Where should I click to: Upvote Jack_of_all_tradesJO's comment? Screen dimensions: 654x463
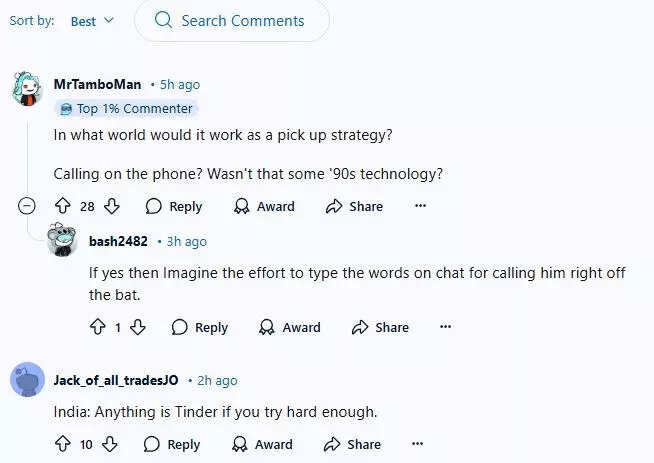click(x=62, y=444)
